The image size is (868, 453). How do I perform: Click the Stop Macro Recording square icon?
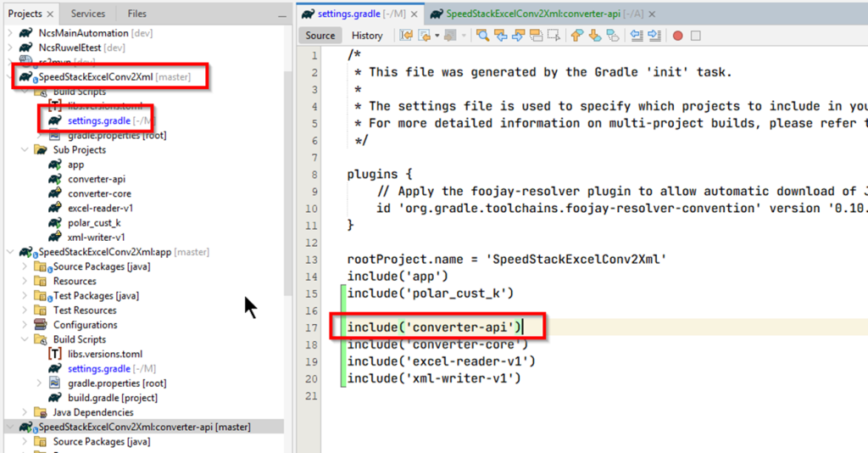[x=696, y=36]
